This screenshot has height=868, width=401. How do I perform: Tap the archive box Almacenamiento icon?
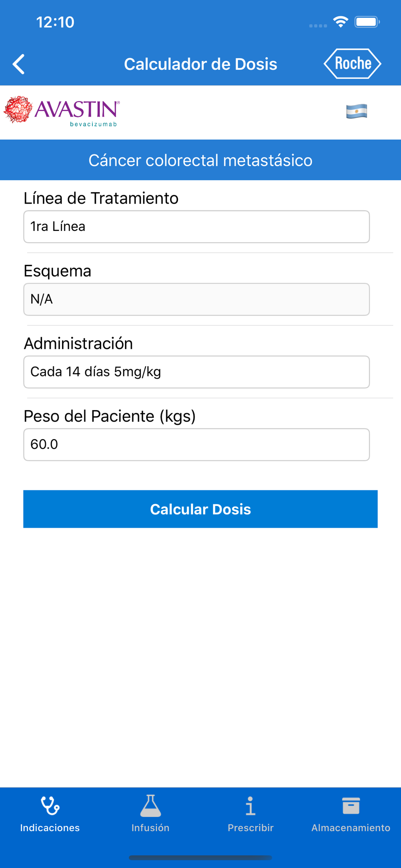[x=351, y=806]
